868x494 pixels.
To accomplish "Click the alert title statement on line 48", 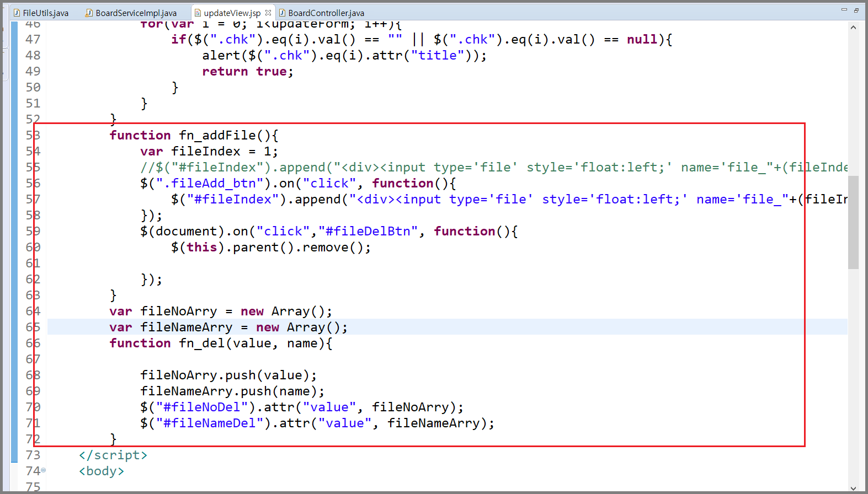I will coord(344,55).
